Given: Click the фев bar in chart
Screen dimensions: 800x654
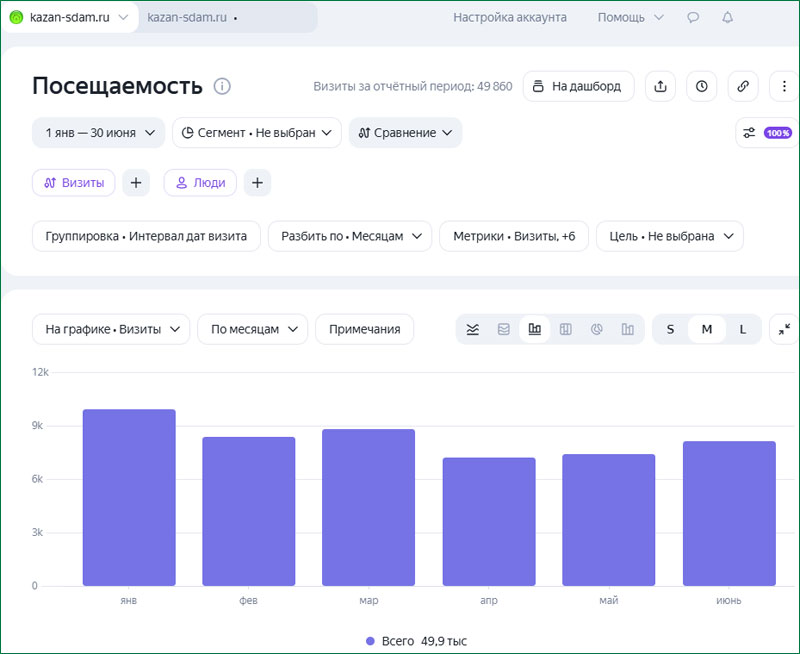Looking at the screenshot, I should click(248, 511).
